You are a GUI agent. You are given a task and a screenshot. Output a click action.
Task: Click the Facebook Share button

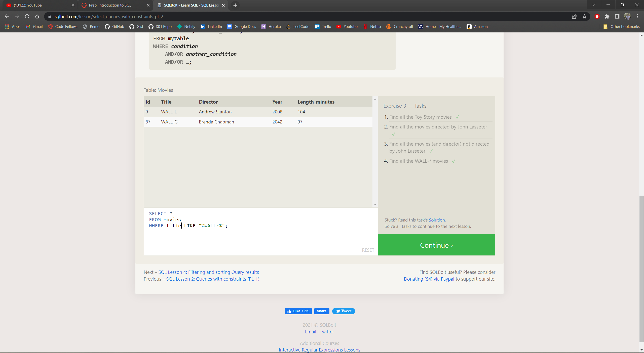322,311
